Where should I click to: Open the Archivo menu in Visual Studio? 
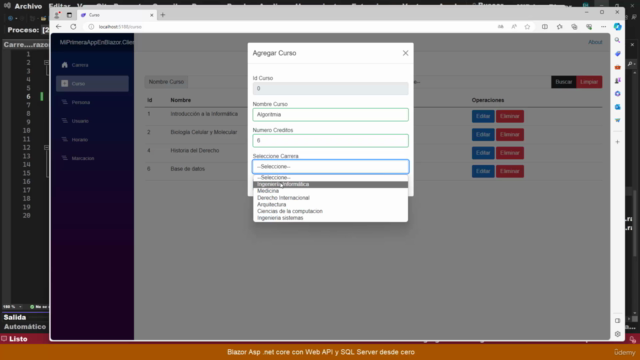click(x=28, y=7)
